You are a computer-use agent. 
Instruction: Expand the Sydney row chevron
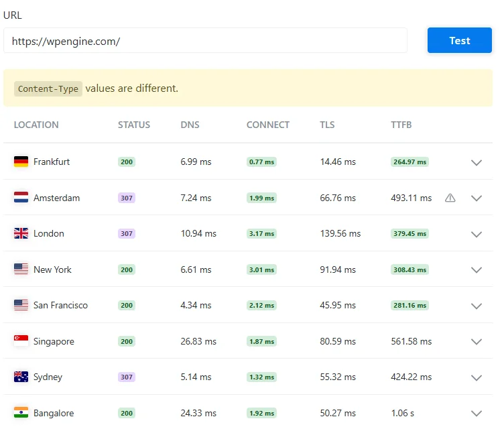tap(476, 377)
